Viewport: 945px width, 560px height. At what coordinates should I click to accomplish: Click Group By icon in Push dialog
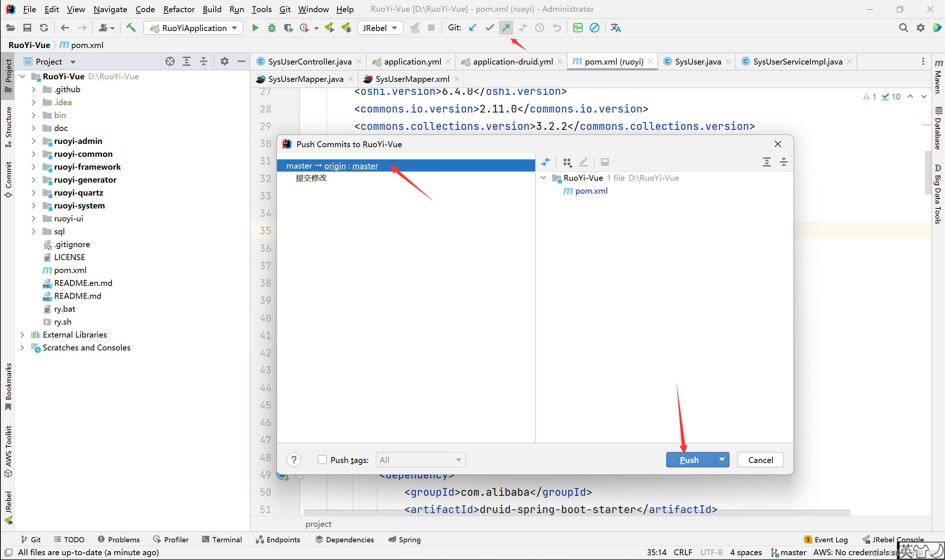tap(567, 162)
